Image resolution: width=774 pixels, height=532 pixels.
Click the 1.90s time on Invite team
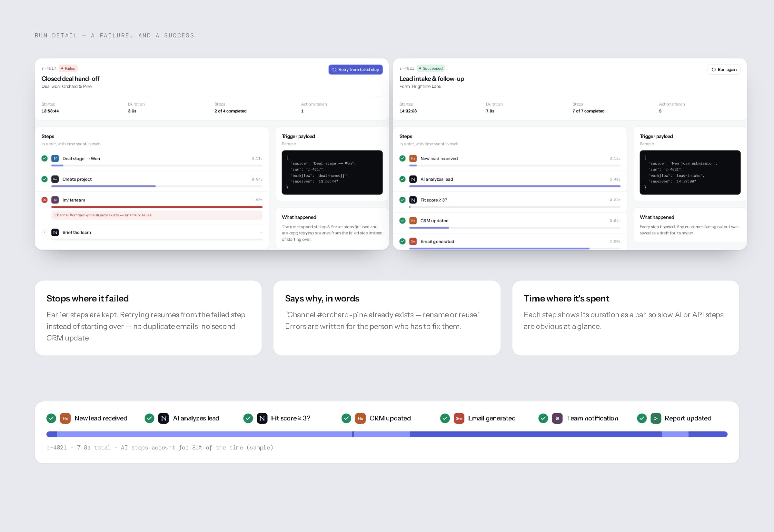point(257,200)
